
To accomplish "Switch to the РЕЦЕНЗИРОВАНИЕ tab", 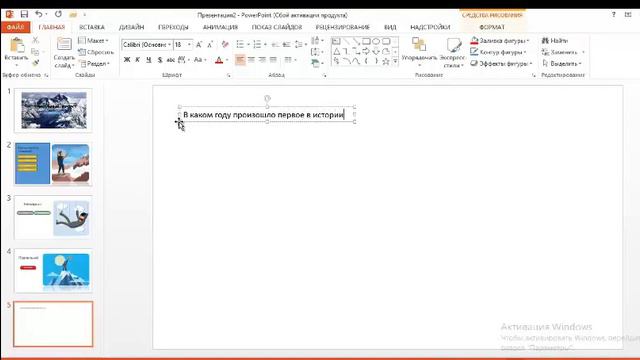I will point(342,27).
